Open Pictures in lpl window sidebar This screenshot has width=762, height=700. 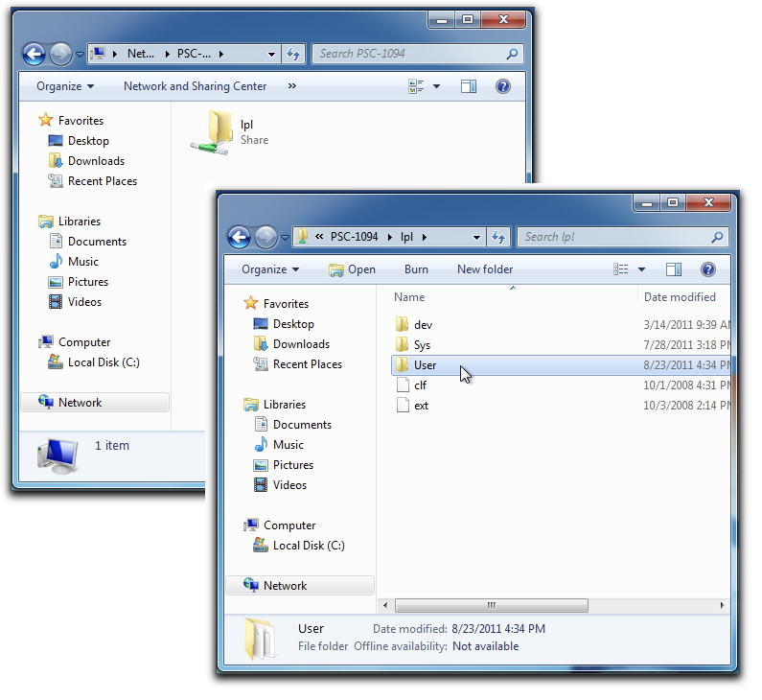(284, 465)
